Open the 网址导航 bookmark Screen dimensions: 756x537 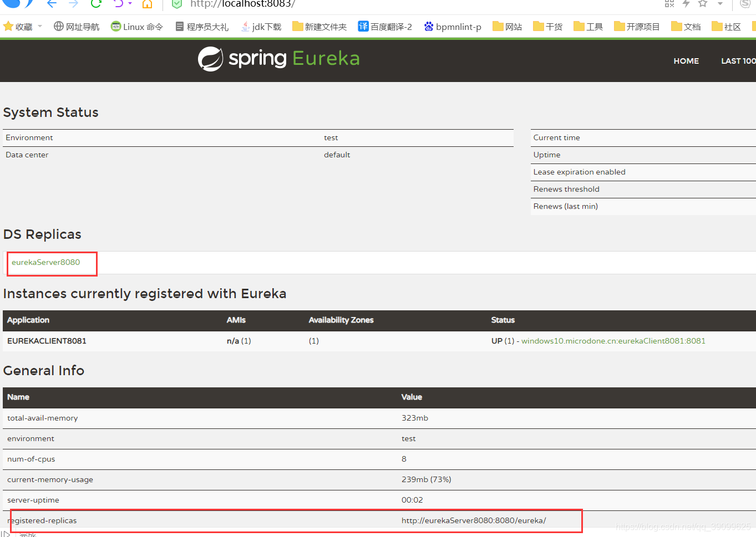77,27
